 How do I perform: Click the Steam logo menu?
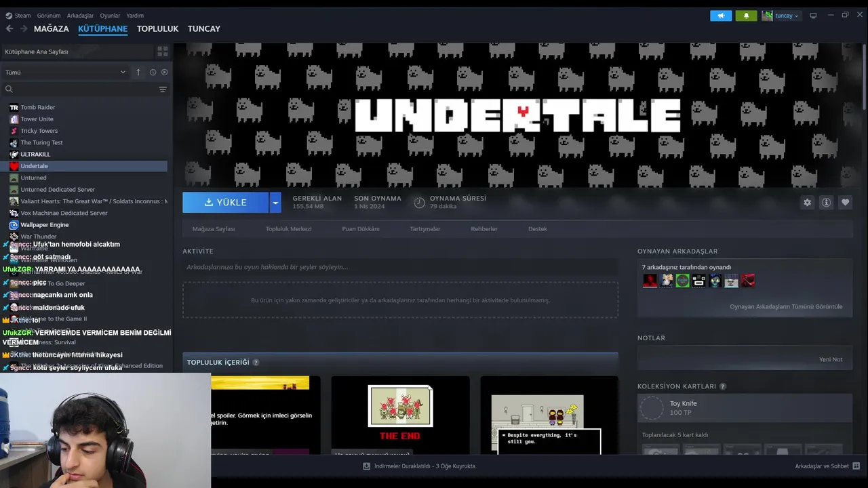point(9,16)
